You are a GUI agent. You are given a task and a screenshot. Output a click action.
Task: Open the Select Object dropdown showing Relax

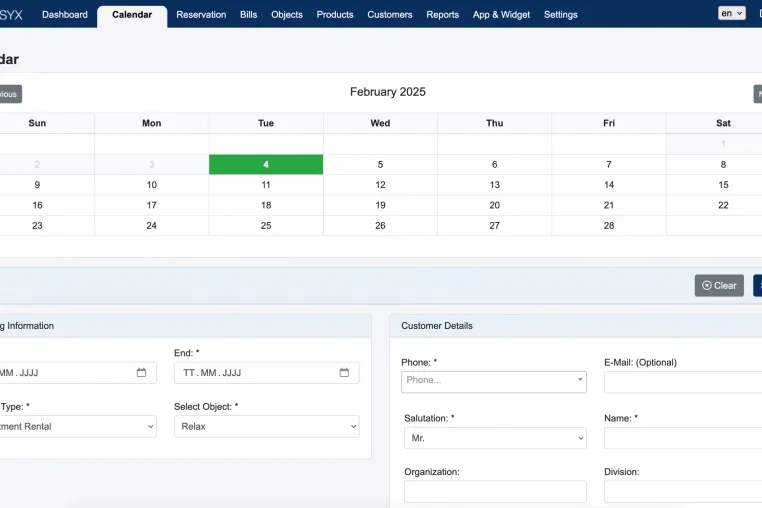267,426
